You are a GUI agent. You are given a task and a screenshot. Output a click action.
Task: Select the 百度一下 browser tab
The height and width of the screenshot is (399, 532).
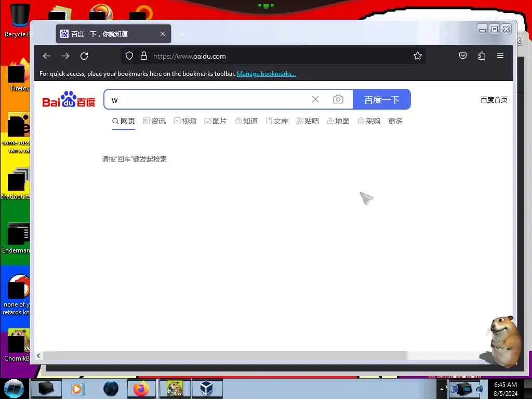[113, 34]
